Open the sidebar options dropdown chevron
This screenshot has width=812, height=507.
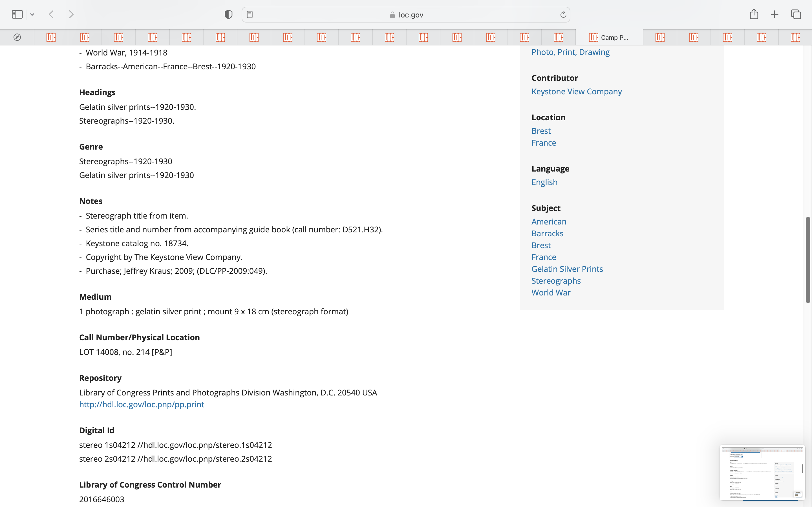(x=32, y=14)
